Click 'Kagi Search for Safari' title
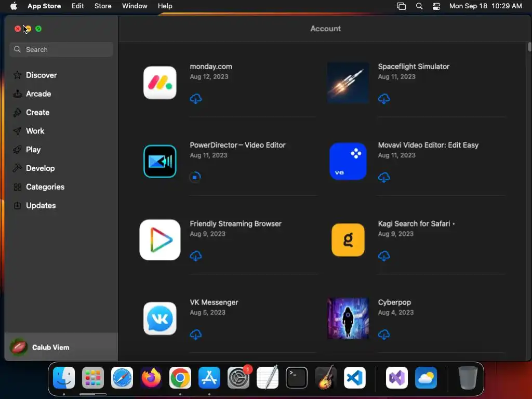This screenshot has width=532, height=399. click(x=414, y=223)
